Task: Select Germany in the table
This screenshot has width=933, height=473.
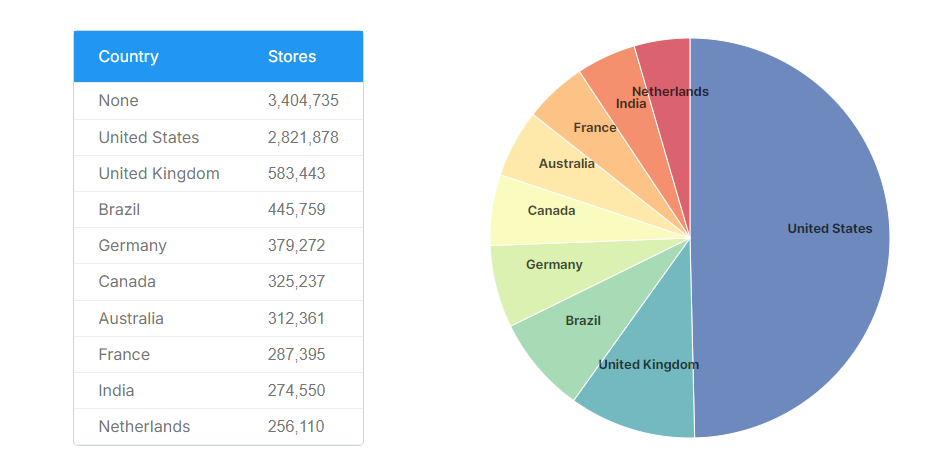Action: pyautogui.click(x=133, y=246)
